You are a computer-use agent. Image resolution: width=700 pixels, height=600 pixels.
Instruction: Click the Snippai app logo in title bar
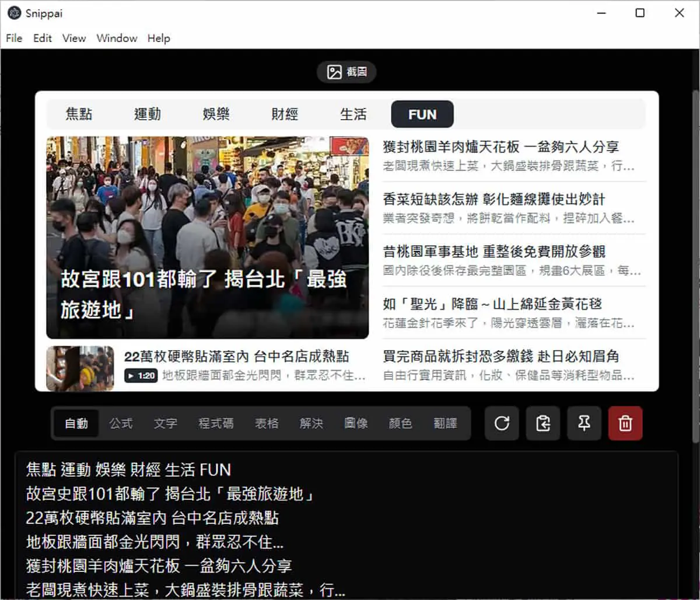[15, 13]
